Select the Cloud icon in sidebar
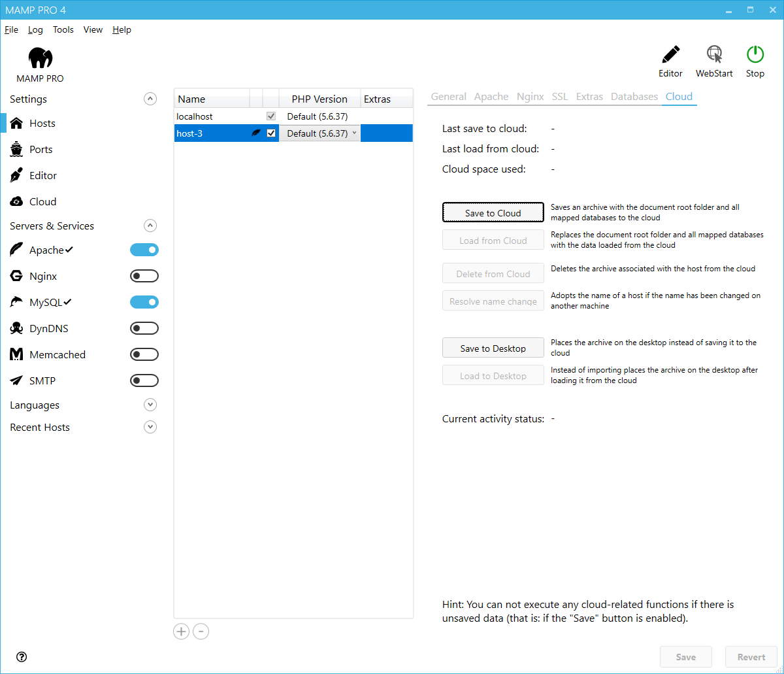 point(17,202)
